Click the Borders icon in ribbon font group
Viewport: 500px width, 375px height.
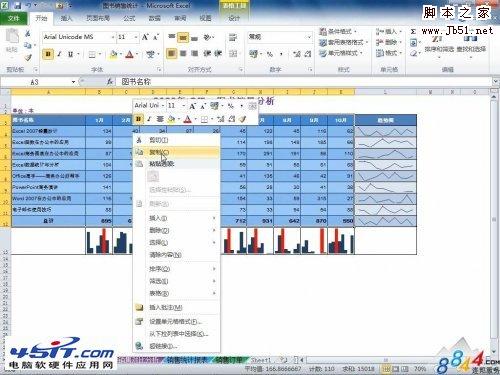coord(92,54)
